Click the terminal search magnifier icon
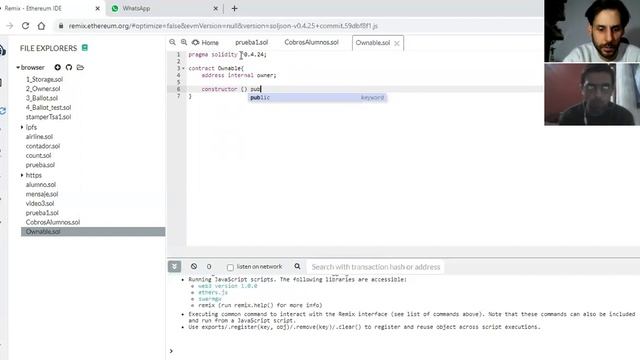This screenshot has width=640, height=360. (298, 266)
